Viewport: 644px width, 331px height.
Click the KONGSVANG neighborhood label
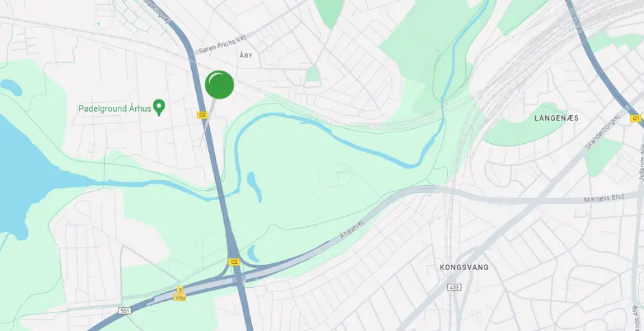[x=464, y=267]
